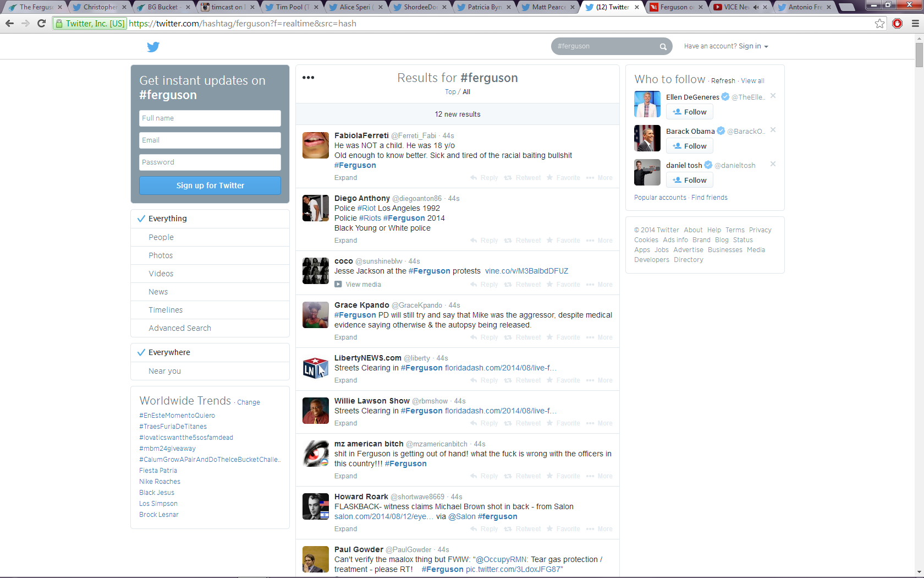Click the red extension icon in toolbar

click(x=898, y=23)
